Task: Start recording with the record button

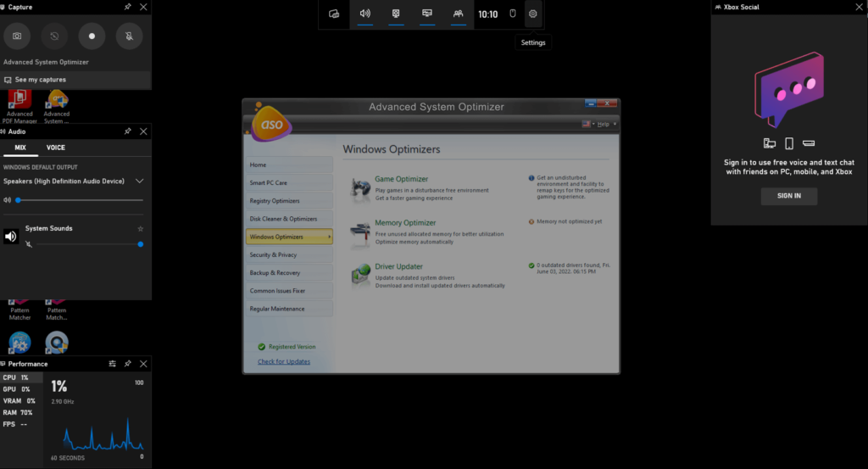Action: coord(92,36)
